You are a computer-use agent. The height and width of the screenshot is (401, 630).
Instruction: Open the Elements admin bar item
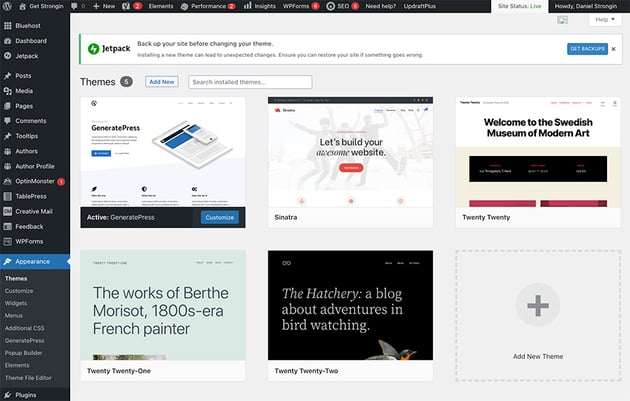[161, 6]
